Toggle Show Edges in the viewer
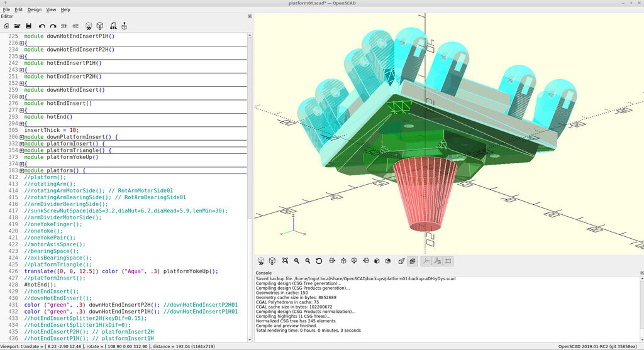This screenshot has height=350, width=644. pyautogui.click(x=448, y=261)
